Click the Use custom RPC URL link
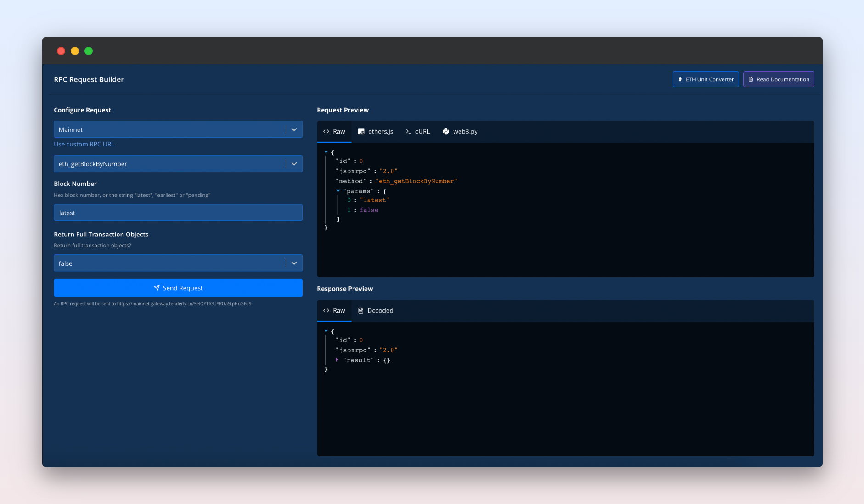 click(x=84, y=144)
